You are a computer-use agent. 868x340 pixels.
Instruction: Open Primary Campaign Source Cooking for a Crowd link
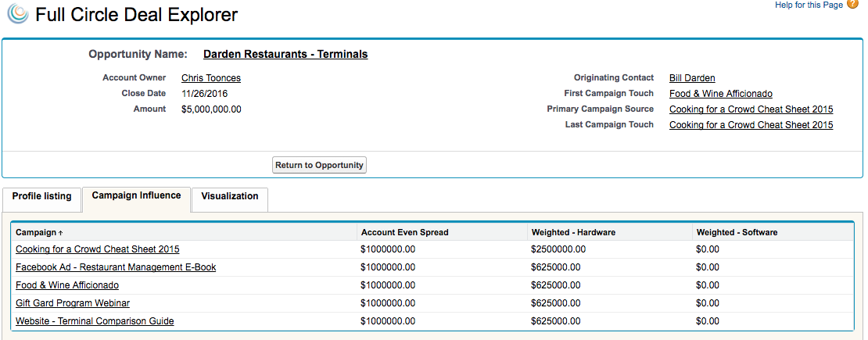point(751,109)
